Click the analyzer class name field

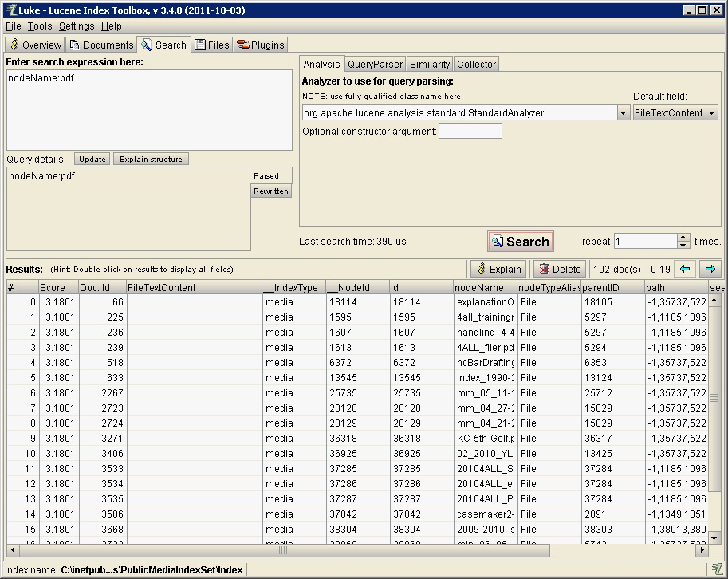coord(459,112)
